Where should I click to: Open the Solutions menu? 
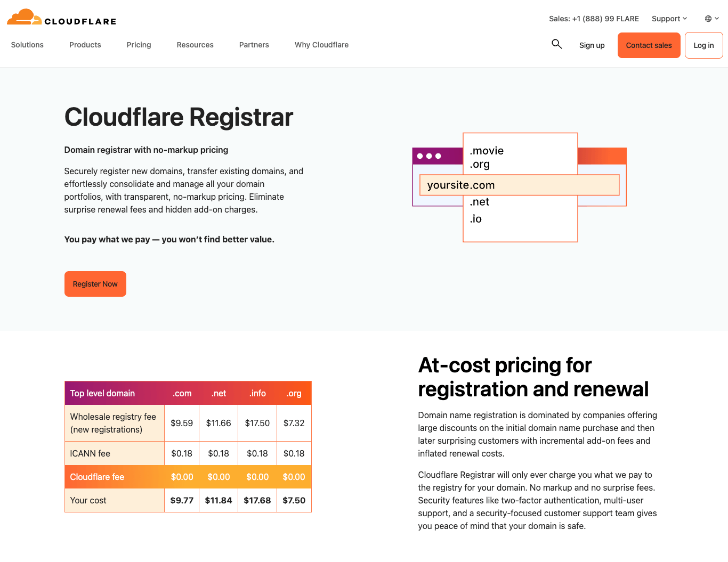[x=27, y=45]
